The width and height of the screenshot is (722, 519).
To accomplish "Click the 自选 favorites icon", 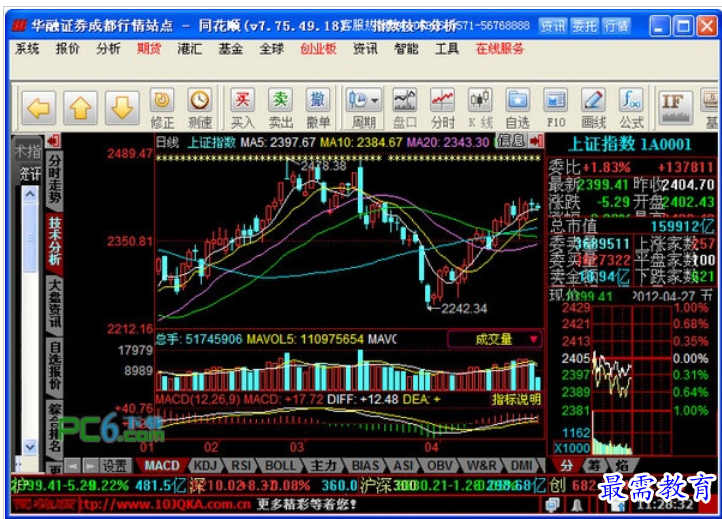I will coord(518,109).
